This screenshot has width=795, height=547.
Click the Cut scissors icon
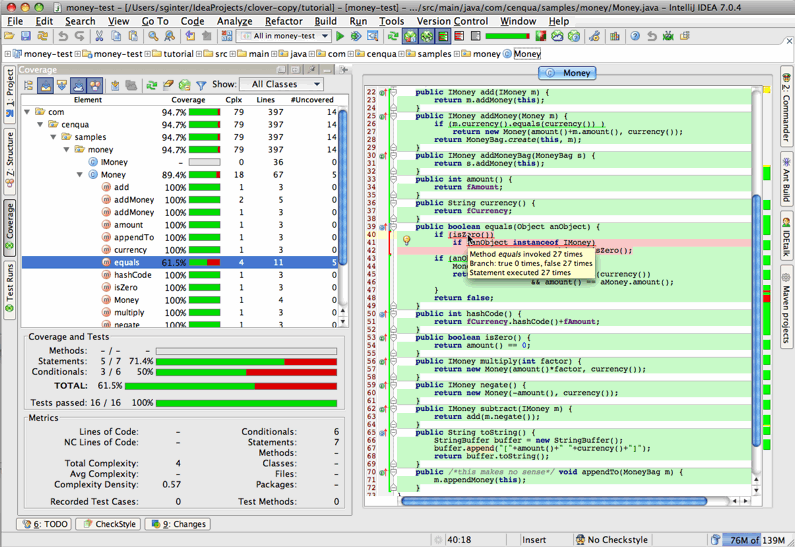pyautogui.click(x=100, y=37)
